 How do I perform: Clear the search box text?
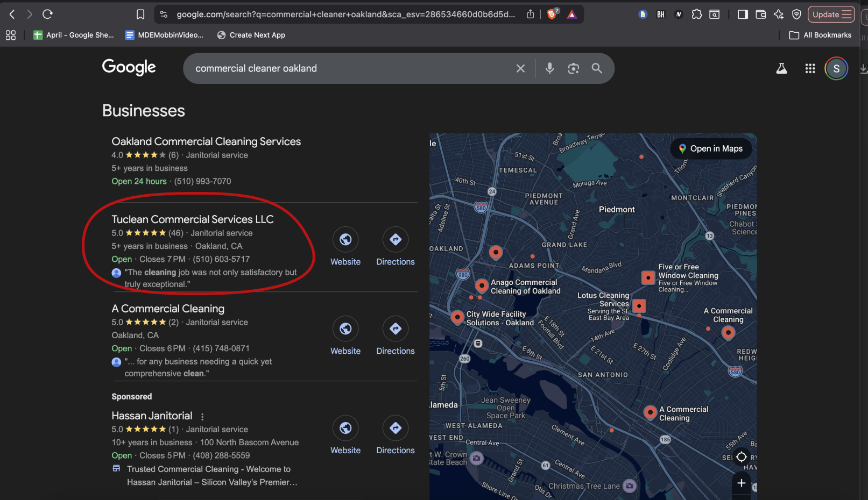[520, 68]
